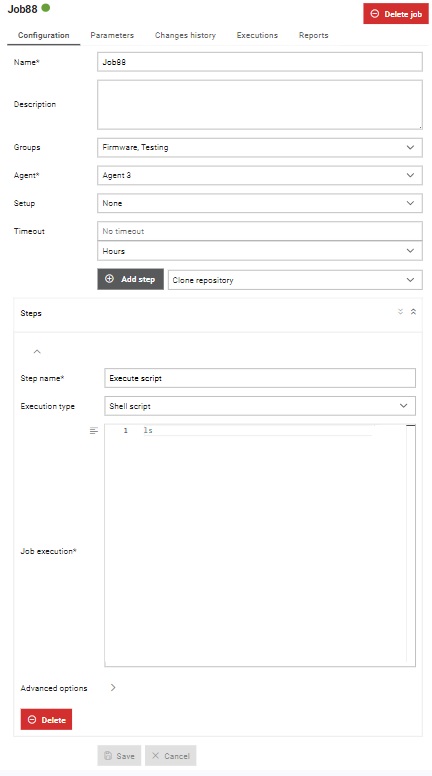Click the Cancel button
Screen dimensions: 432x776
tap(171, 756)
